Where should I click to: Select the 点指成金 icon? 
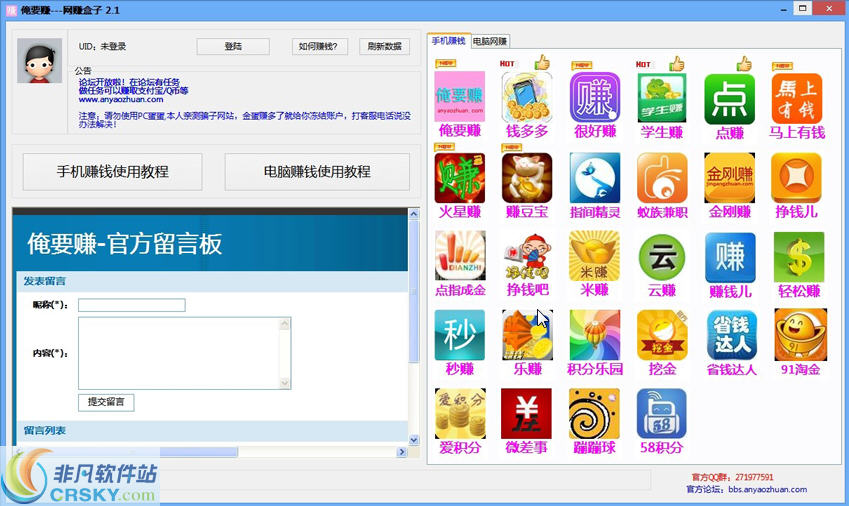pyautogui.click(x=460, y=256)
